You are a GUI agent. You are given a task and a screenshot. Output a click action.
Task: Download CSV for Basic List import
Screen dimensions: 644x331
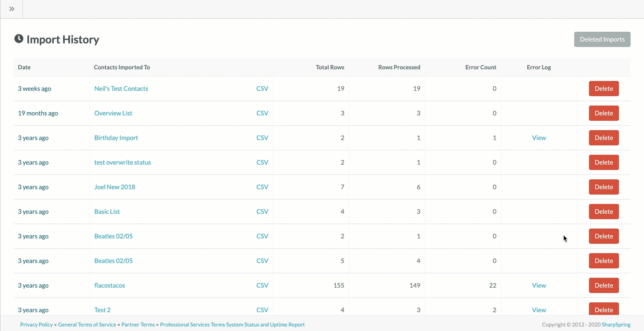click(262, 212)
